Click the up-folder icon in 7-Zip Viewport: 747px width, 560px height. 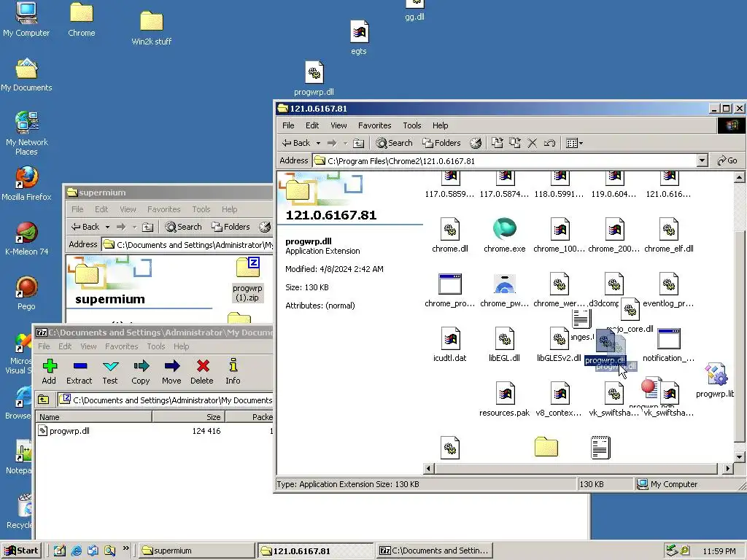tap(43, 400)
